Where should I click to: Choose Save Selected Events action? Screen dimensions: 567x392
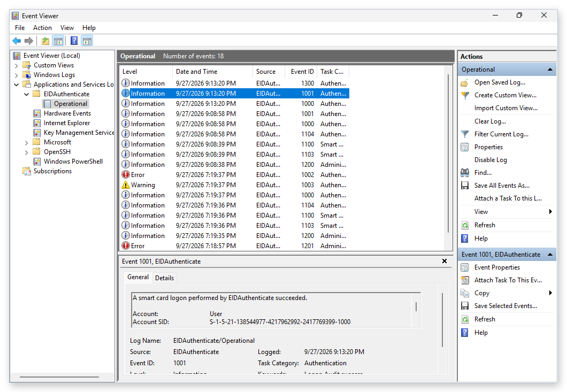(505, 306)
